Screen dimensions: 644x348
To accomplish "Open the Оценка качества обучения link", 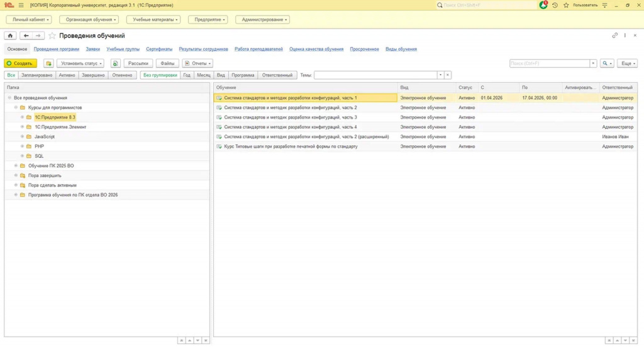I will click(316, 49).
